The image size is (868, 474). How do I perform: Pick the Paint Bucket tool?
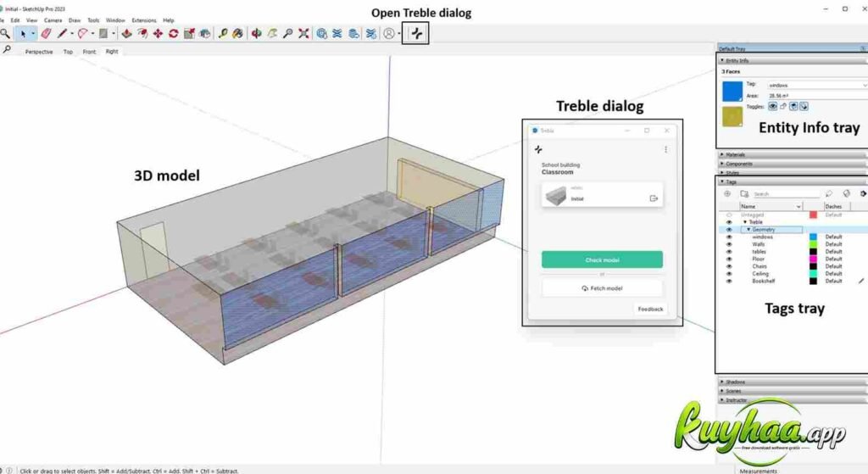237,34
